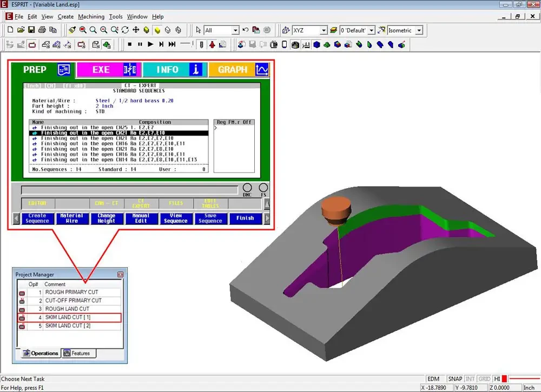This screenshot has height=392, width=541.
Task: Click the Save Sequence button
Action: [x=210, y=218]
